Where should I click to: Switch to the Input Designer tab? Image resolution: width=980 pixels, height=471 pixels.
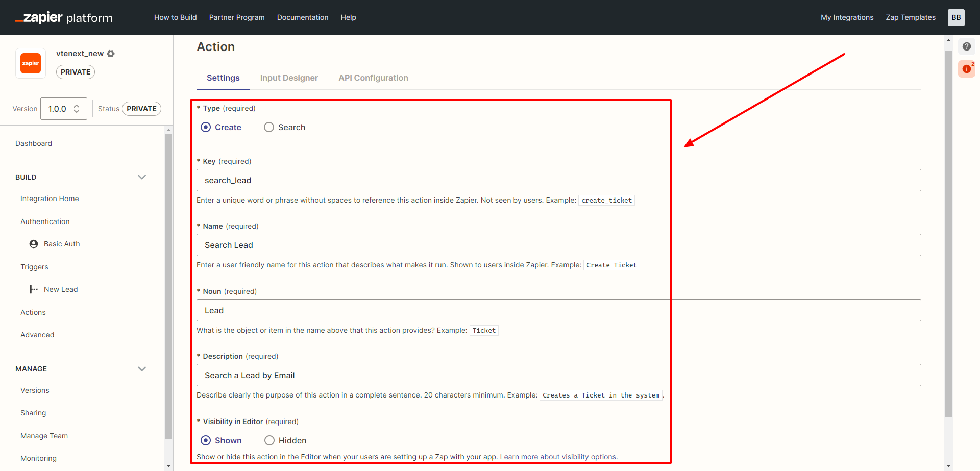[289, 78]
